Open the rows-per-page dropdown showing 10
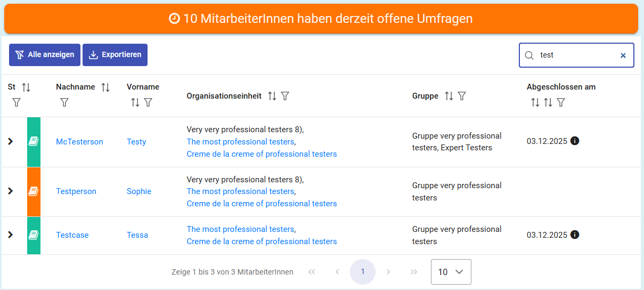644x290 pixels. [x=451, y=272]
